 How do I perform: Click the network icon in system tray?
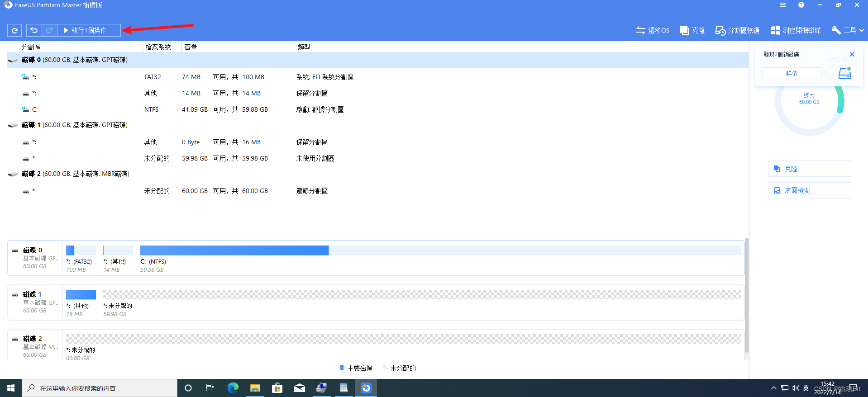(x=785, y=388)
